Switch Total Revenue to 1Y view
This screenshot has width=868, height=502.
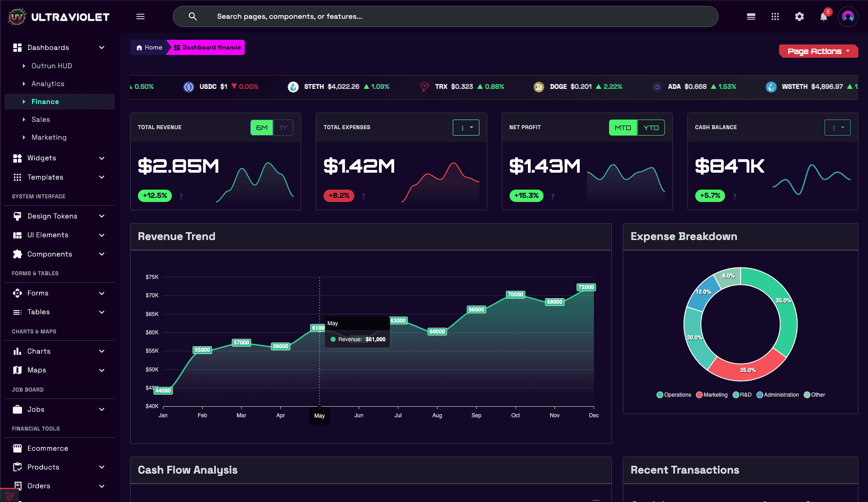pos(284,127)
